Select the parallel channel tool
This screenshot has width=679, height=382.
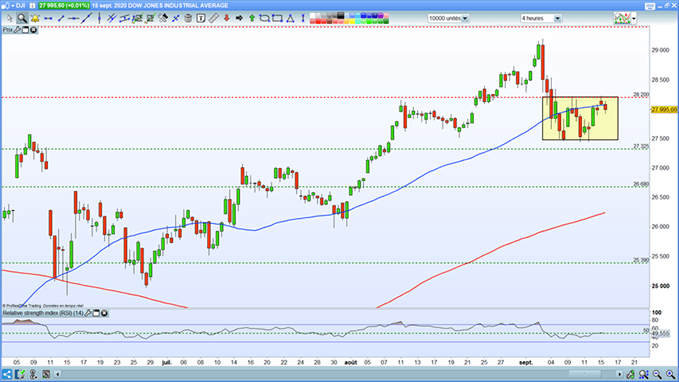point(125,18)
